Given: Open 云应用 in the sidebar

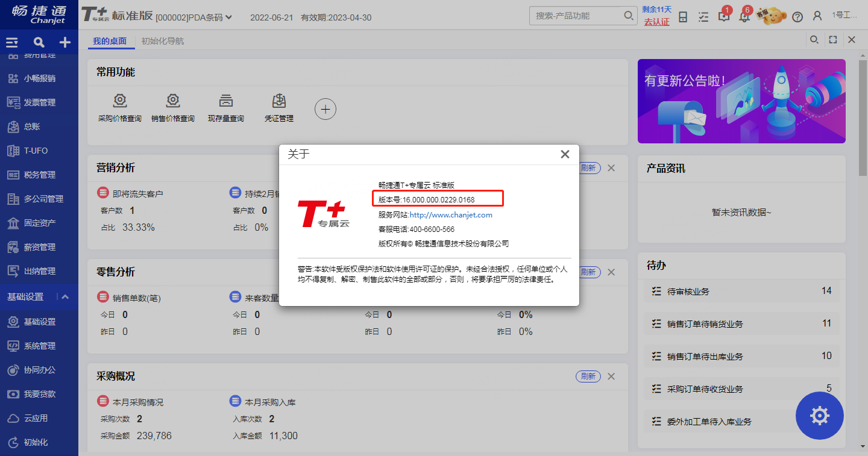Looking at the screenshot, I should tap(39, 418).
